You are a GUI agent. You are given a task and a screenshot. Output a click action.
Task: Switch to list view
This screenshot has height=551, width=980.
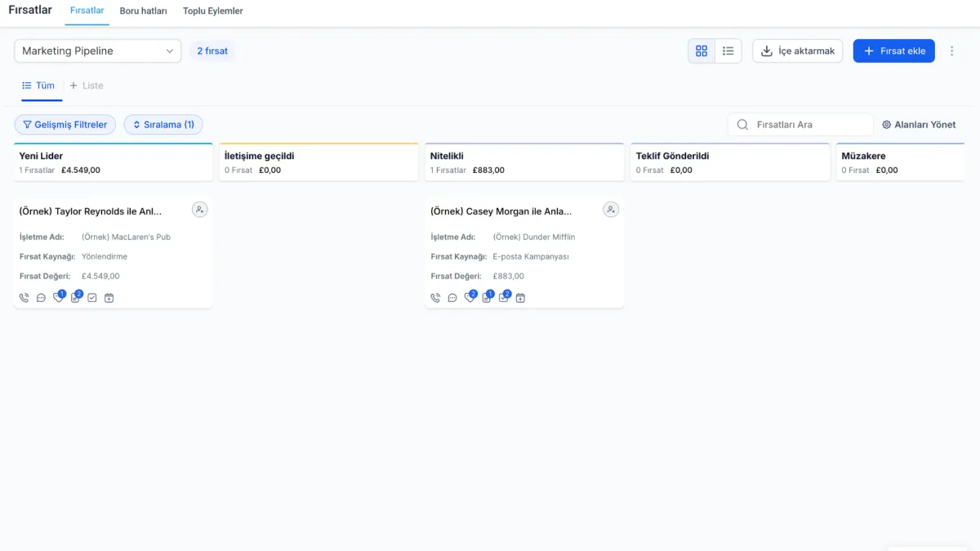coord(728,51)
